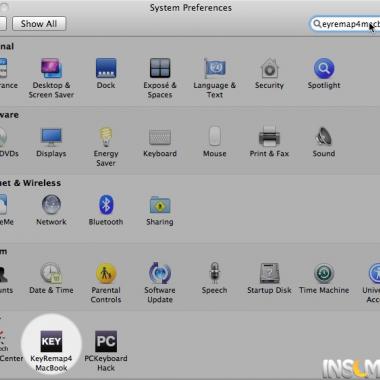The image size is (380, 380).
Task: Open the PCKeyboardHack preference pane
Action: [106, 351]
